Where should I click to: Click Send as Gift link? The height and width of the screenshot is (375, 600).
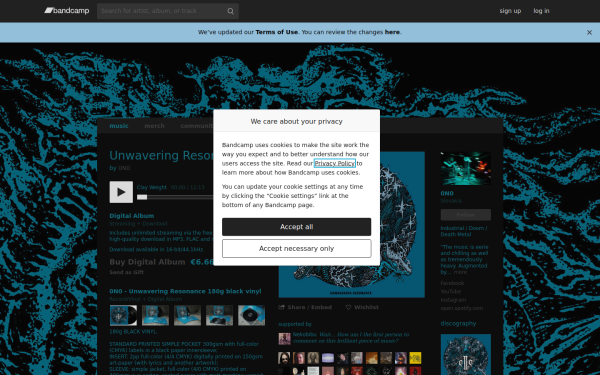pos(127,272)
